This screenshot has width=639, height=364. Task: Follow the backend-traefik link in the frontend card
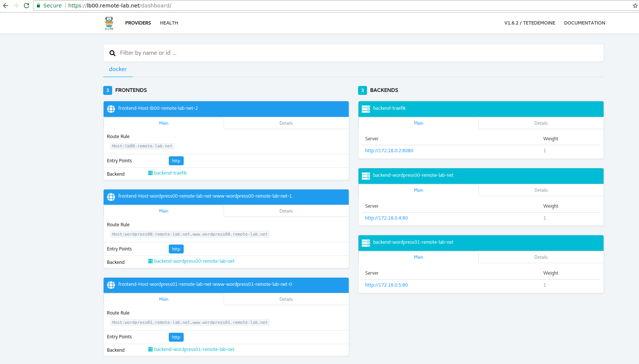click(170, 173)
